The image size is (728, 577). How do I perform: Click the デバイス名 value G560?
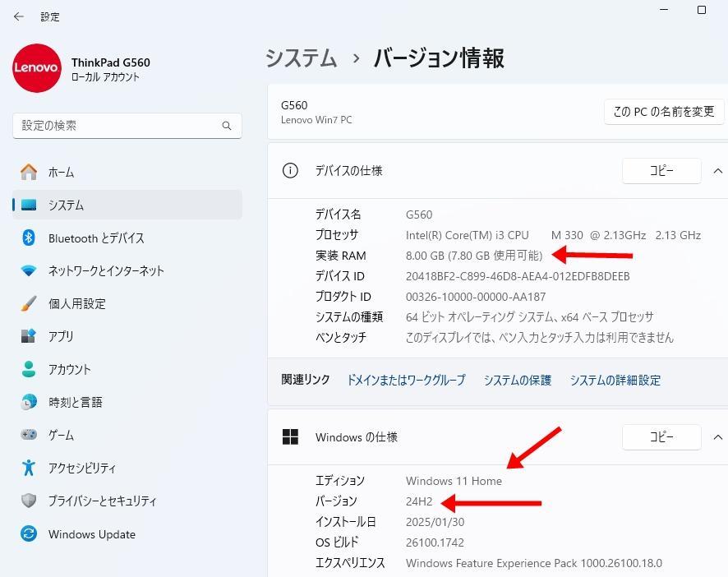click(419, 215)
